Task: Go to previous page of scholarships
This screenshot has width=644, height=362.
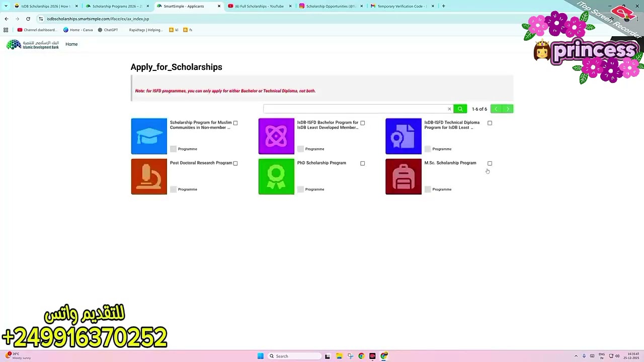Action: click(x=496, y=109)
